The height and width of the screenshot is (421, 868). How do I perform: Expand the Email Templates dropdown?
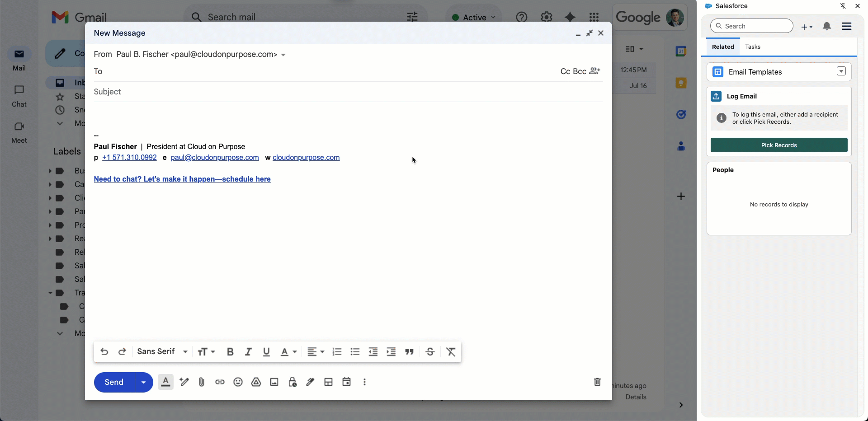click(x=841, y=71)
